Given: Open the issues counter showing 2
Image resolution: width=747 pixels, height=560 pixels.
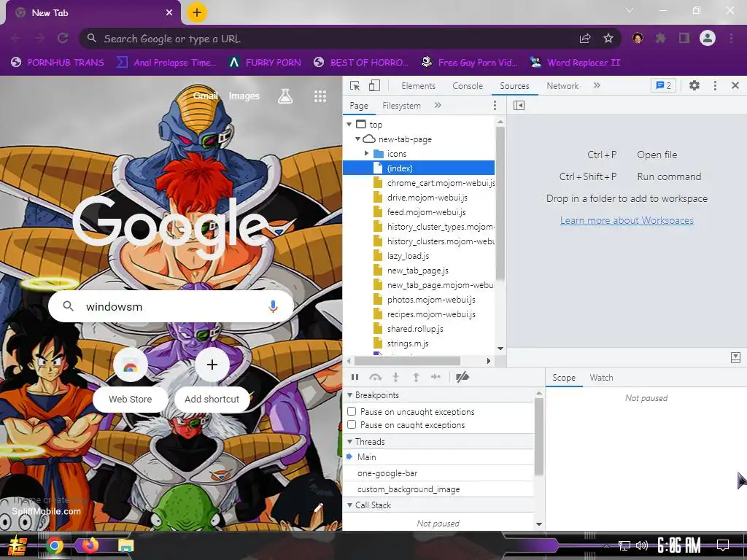Looking at the screenshot, I should click(x=663, y=85).
